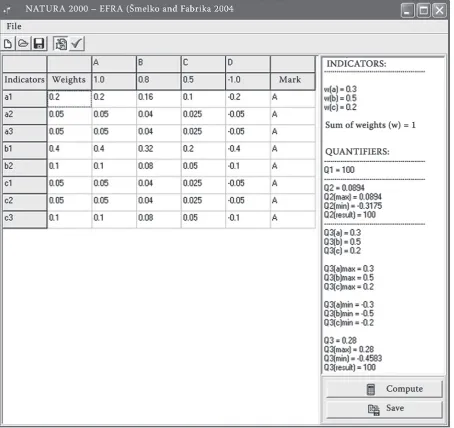Select row header b1
Image resolution: width=454 pixels, height=428 pixels.
[x=24, y=151]
